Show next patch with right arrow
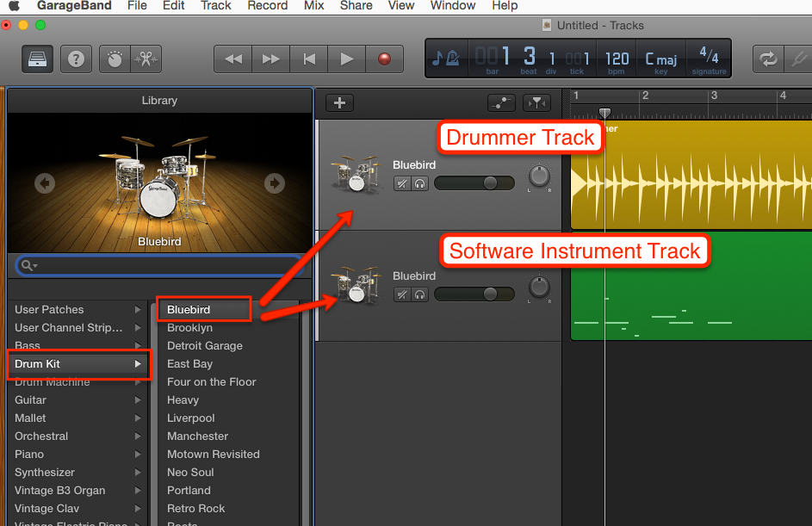 click(x=275, y=183)
